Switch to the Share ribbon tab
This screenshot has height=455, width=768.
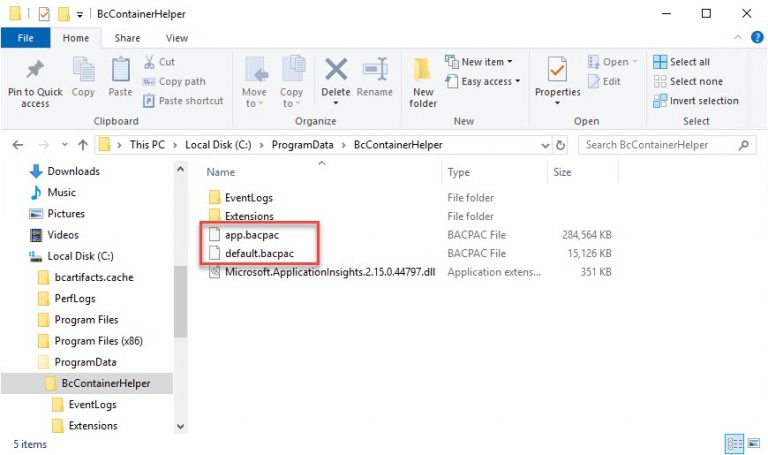127,38
